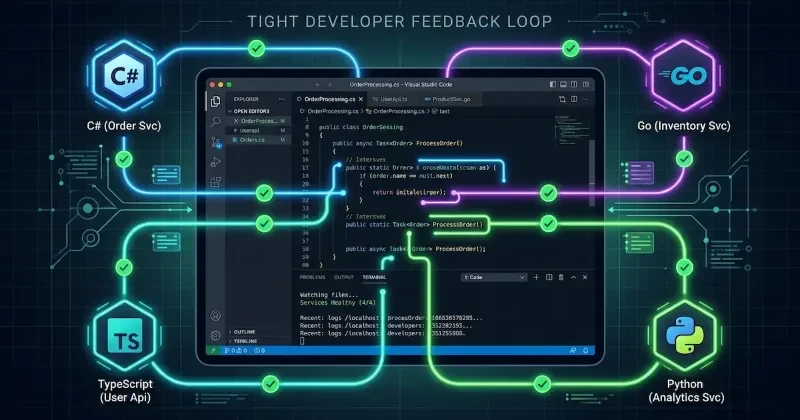Click line 'public class OrderSessing'
Image resolution: width=800 pixels, height=420 pixels.
(x=361, y=127)
